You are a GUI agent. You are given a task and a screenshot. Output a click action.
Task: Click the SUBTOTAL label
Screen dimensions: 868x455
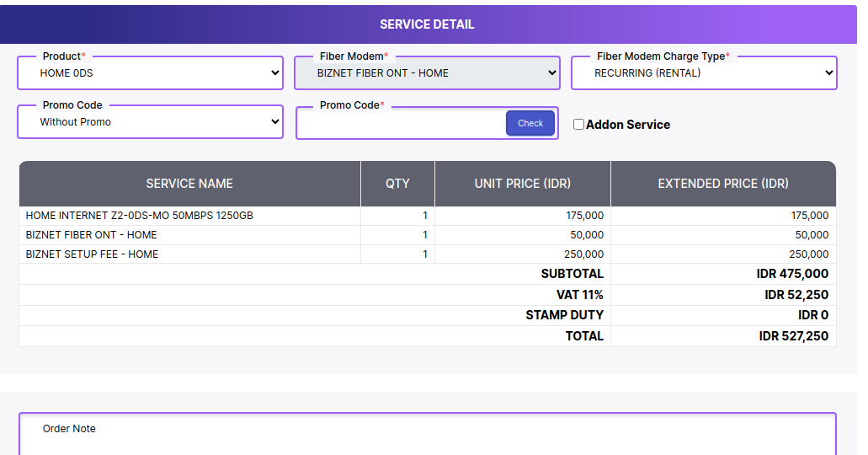pos(572,274)
